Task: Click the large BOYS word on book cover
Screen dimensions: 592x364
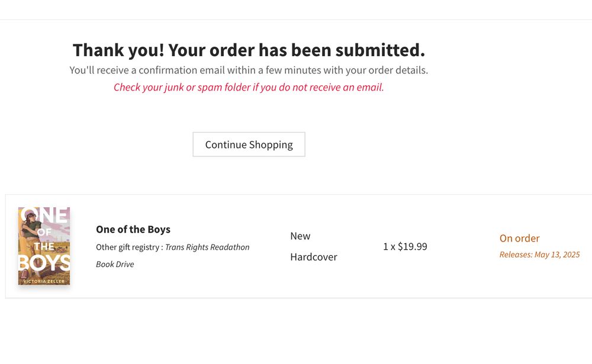Action: pyautogui.click(x=44, y=262)
